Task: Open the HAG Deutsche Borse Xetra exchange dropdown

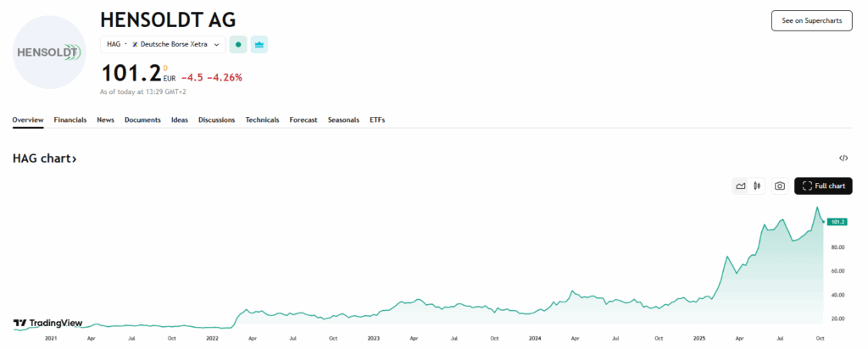Action: [163, 44]
